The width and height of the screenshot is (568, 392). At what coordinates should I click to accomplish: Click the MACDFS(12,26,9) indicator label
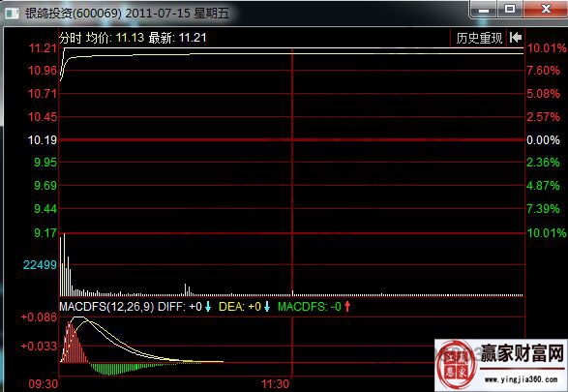point(106,307)
